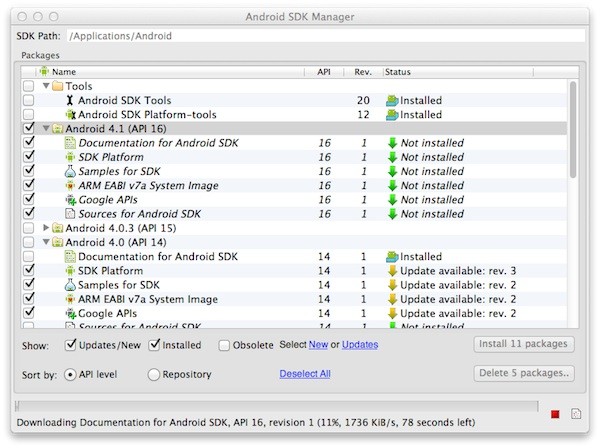Click the Status column header

(x=458, y=72)
